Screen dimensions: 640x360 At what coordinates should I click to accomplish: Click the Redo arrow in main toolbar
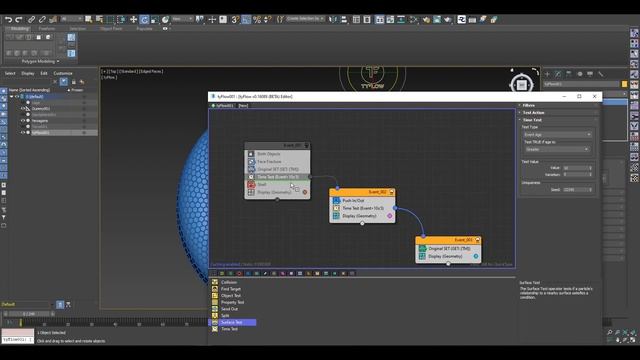coord(19,19)
